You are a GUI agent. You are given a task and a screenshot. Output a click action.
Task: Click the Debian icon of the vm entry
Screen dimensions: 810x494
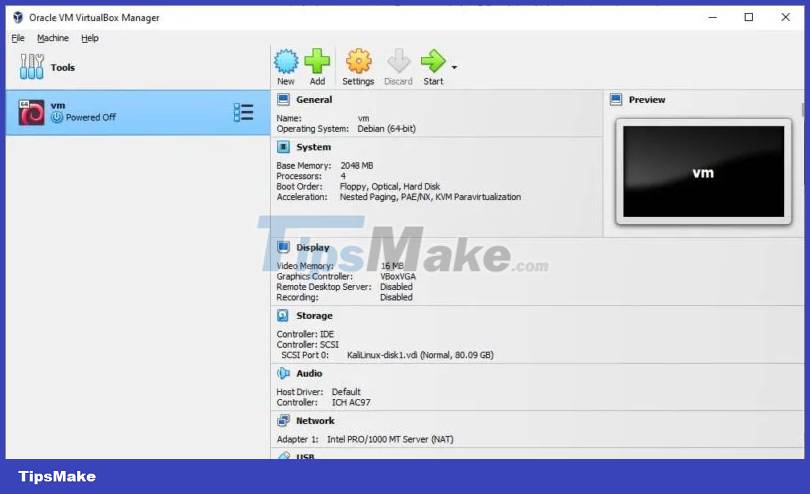coord(31,113)
